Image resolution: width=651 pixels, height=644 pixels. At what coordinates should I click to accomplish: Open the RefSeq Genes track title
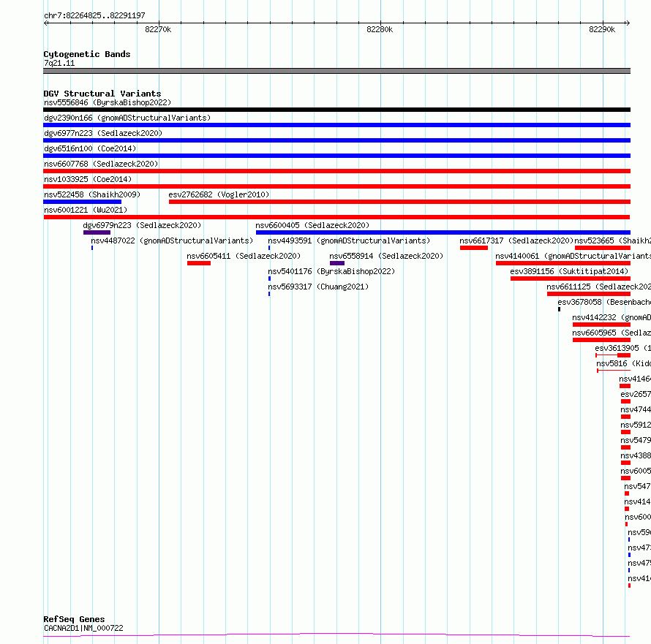click(74, 619)
